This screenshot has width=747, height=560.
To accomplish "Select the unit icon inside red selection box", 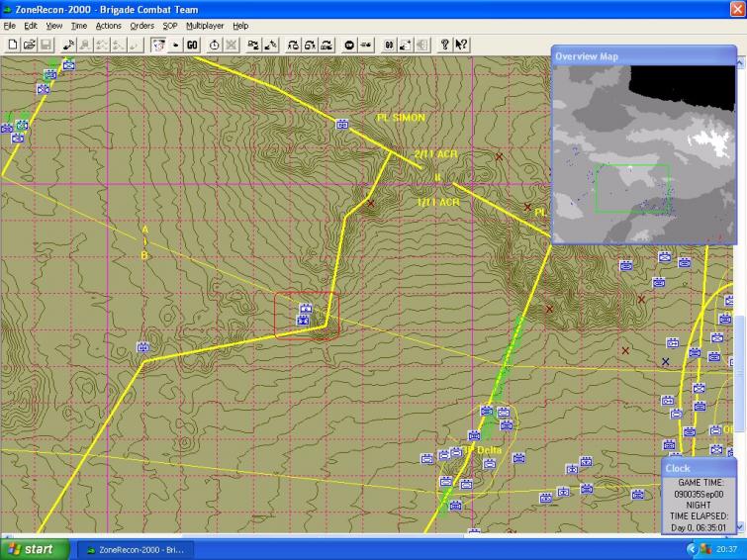I will click(x=306, y=314).
